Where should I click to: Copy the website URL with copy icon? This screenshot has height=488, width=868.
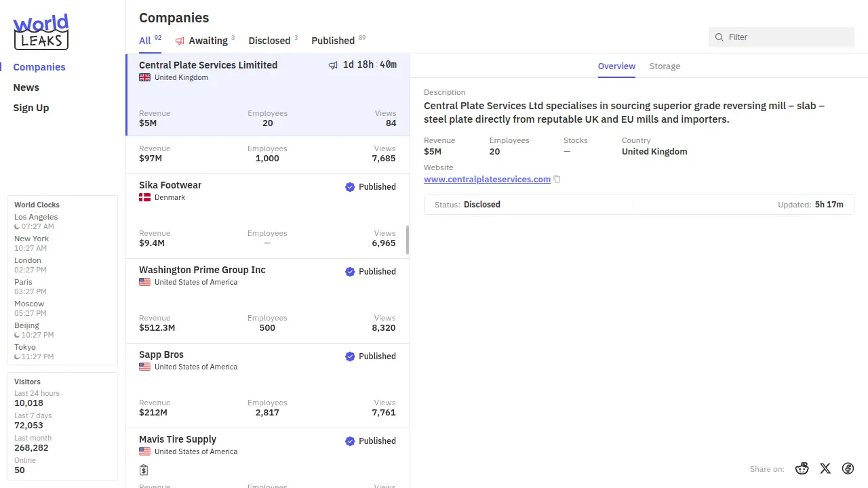coord(557,180)
